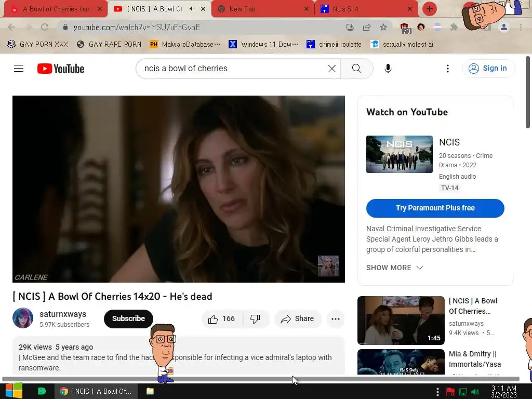
Task: Open Windows Start menu
Action: tap(14, 391)
